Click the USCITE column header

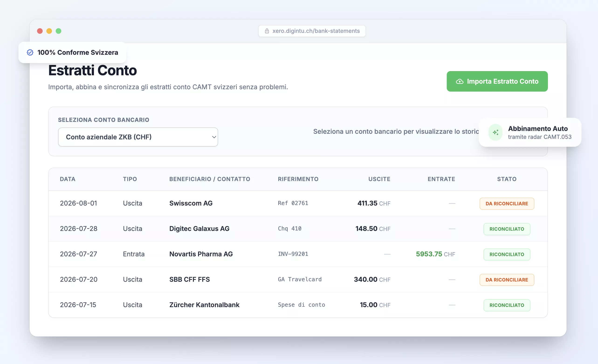click(x=379, y=179)
